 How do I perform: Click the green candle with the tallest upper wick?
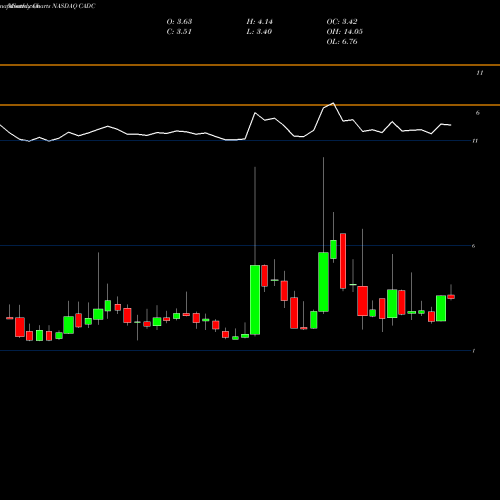(255, 300)
